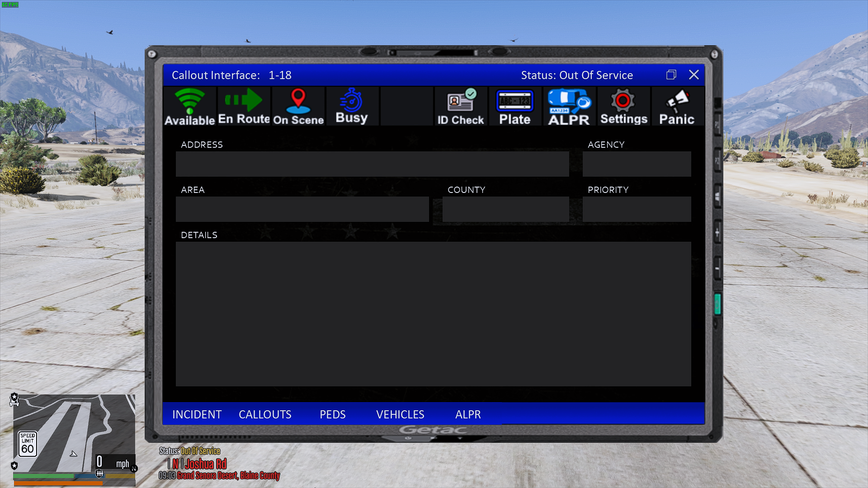This screenshot has width=868, height=488.
Task: Click inside the DETAILS text area
Action: coord(433,314)
